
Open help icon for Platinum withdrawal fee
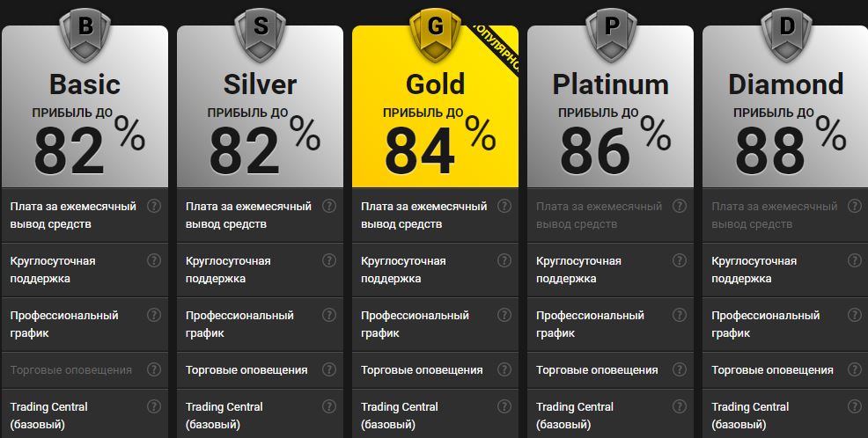(680, 207)
